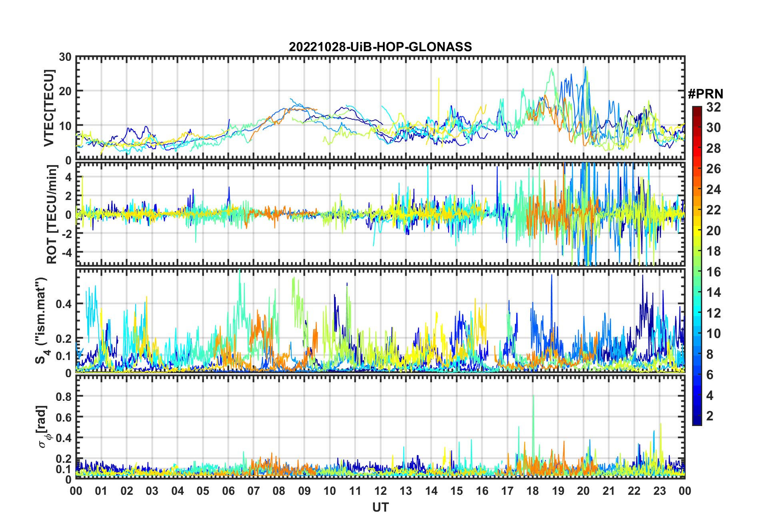Screen dimensions: 761x532
Task: Click the ROT y-axis tick -4
Action: [x=66, y=252]
